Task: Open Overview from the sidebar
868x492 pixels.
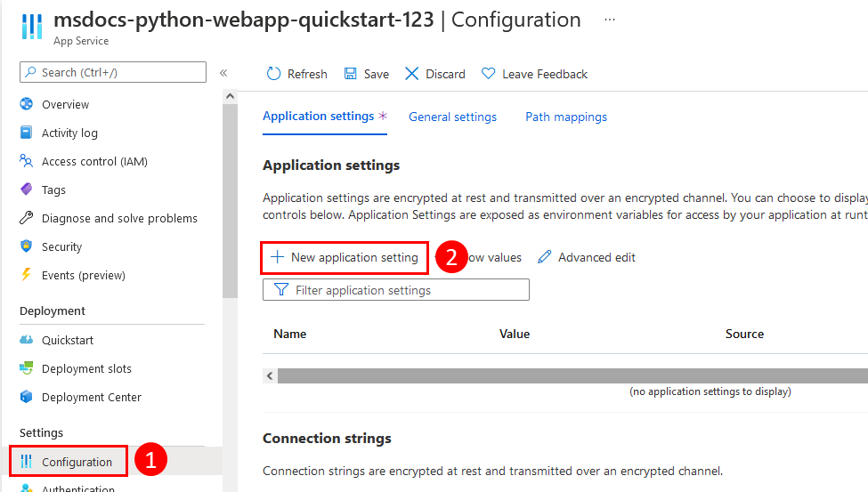Action: point(65,104)
